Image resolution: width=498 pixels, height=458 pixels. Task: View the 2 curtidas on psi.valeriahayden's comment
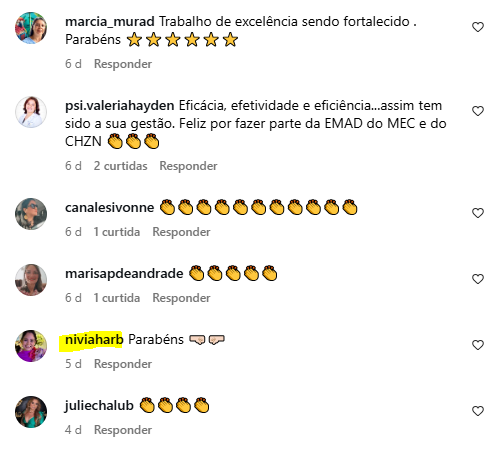tap(120, 166)
